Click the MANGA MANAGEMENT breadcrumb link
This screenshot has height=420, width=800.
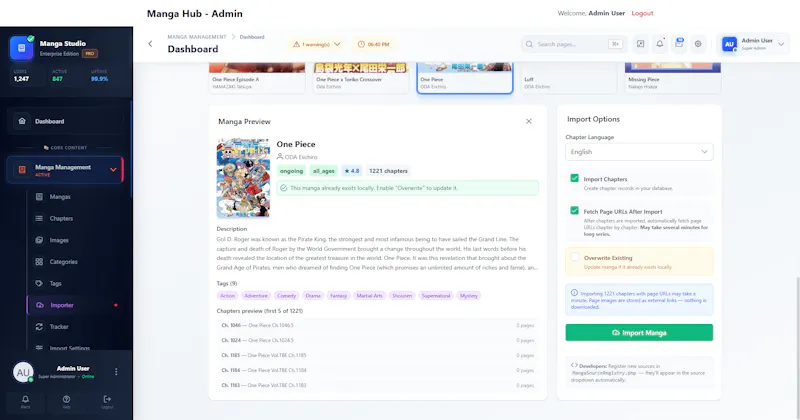(197, 37)
